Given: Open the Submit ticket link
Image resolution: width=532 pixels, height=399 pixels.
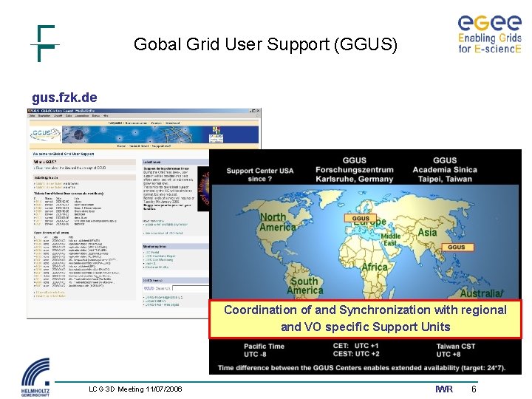Looking at the screenshot, I should 139,146.
